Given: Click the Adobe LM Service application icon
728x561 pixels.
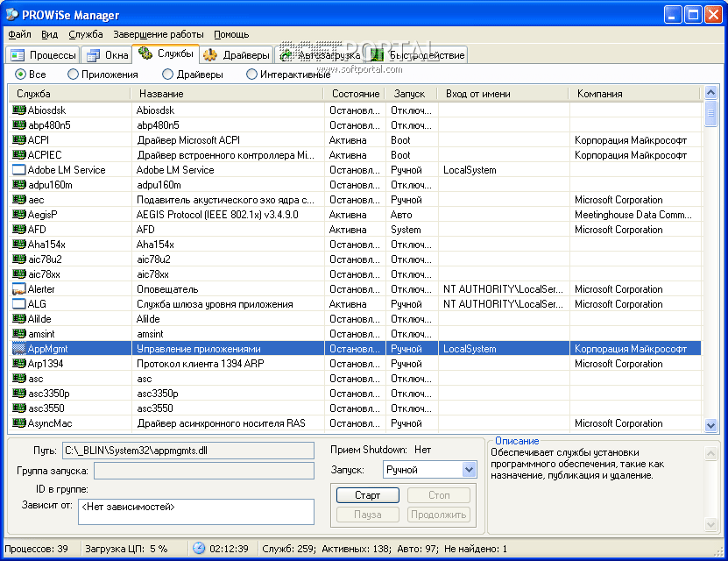Looking at the screenshot, I should click(18, 169).
